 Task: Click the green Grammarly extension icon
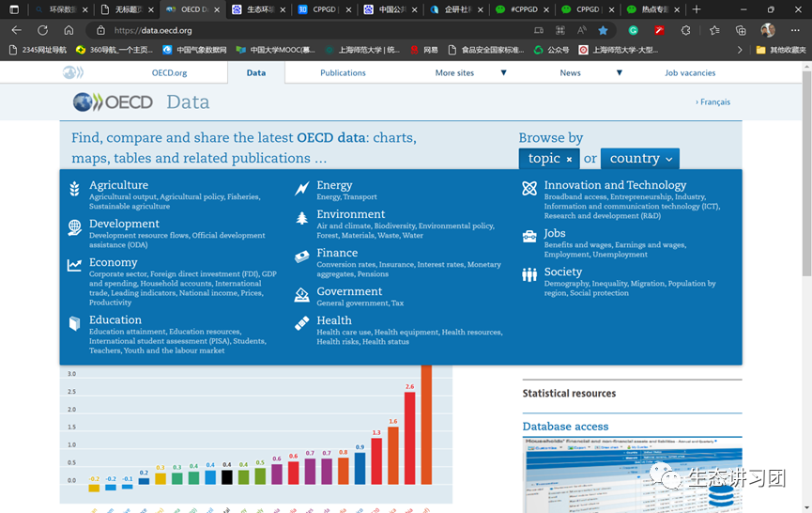(x=633, y=31)
